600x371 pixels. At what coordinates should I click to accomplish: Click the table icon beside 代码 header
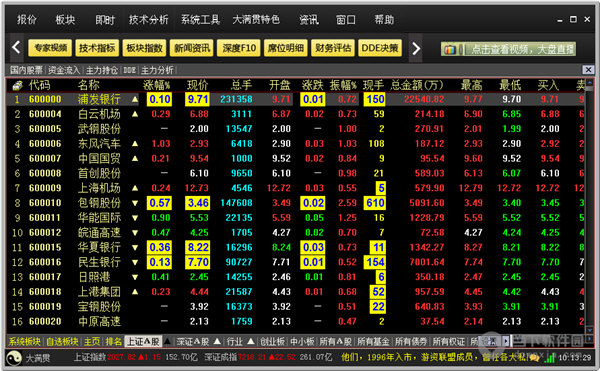coord(18,85)
